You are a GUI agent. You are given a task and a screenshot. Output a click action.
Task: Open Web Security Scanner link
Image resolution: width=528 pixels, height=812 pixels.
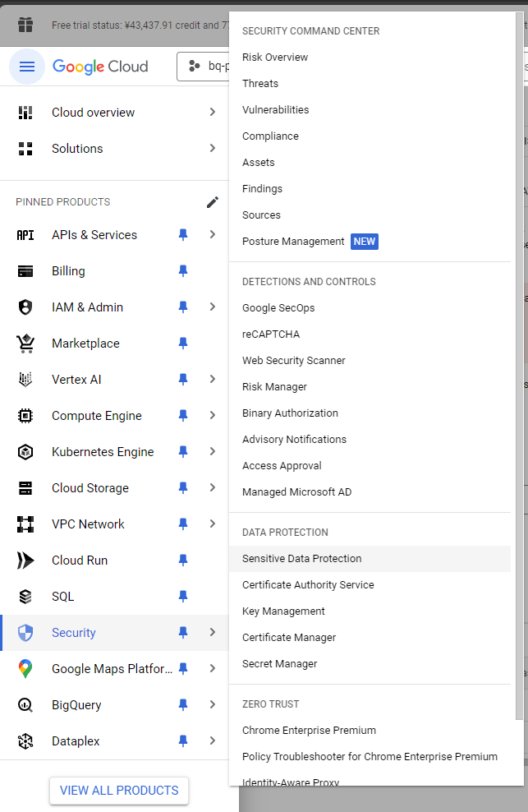(x=293, y=361)
